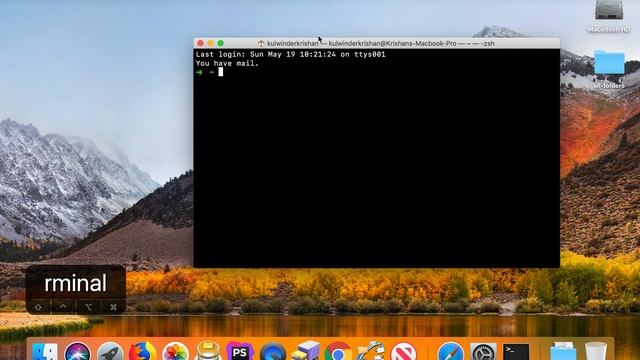640x360 pixels.
Task: Minimize Terminal with the yellow button
Action: point(211,43)
